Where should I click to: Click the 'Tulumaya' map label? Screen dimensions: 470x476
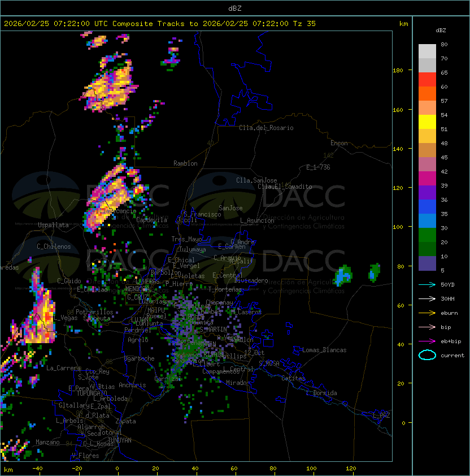193,249
